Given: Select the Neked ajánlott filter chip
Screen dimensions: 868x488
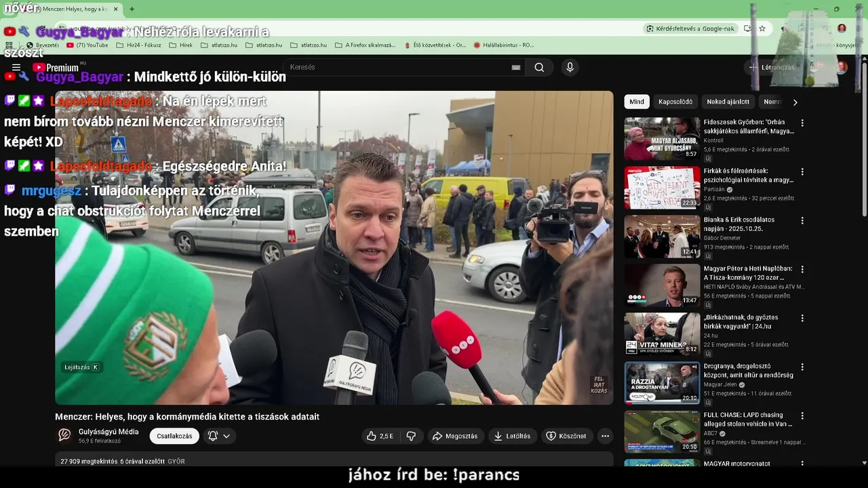Looking at the screenshot, I should (728, 102).
